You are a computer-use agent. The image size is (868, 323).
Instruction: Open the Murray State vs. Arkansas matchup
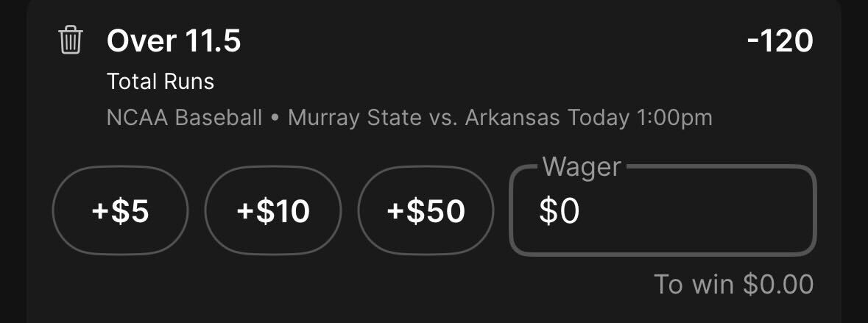[x=423, y=118]
